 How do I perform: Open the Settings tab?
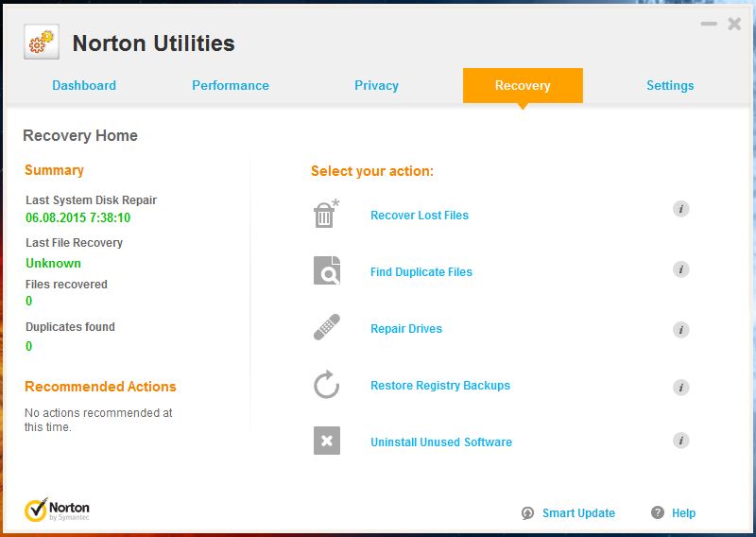point(670,85)
